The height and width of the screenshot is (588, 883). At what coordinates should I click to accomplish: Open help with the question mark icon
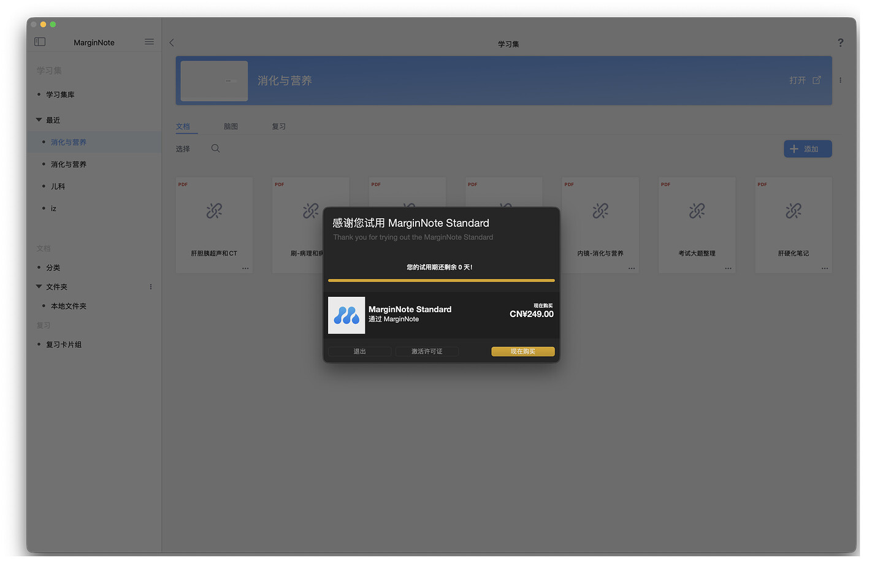(x=840, y=42)
